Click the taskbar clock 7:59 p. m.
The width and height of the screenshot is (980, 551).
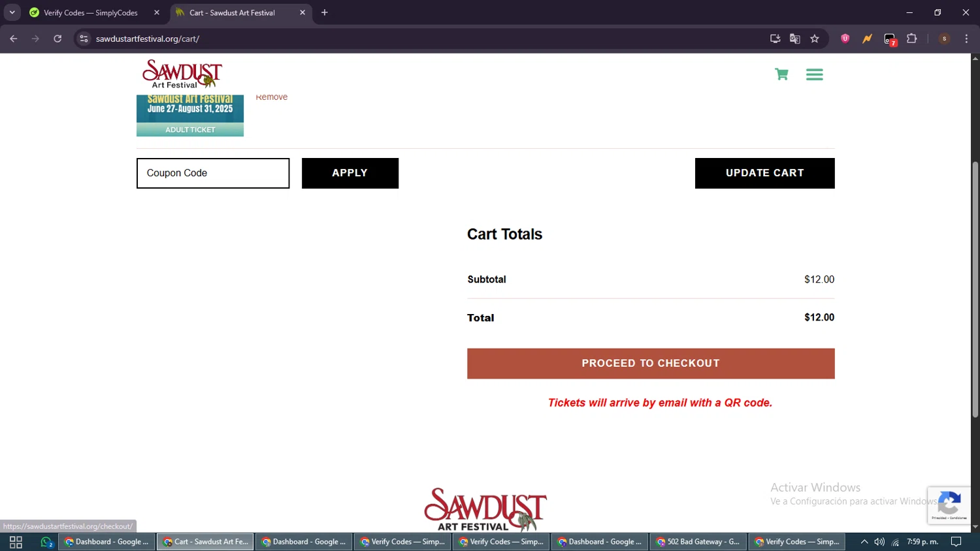[923, 542]
